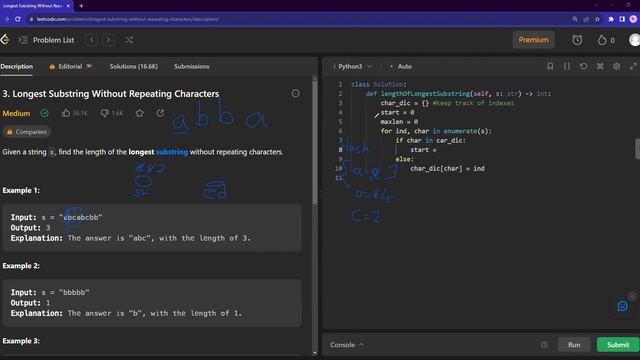Click code line 'maxlen = 0'

point(399,122)
